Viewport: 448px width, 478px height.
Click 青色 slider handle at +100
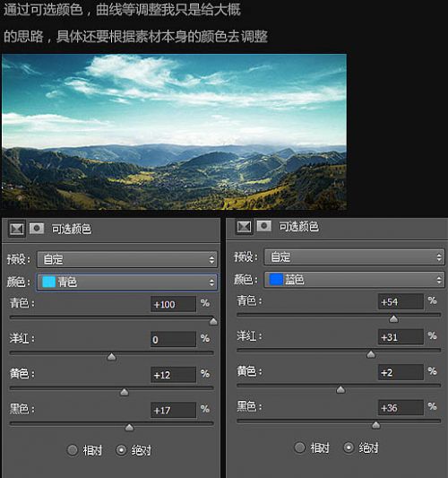coord(213,321)
